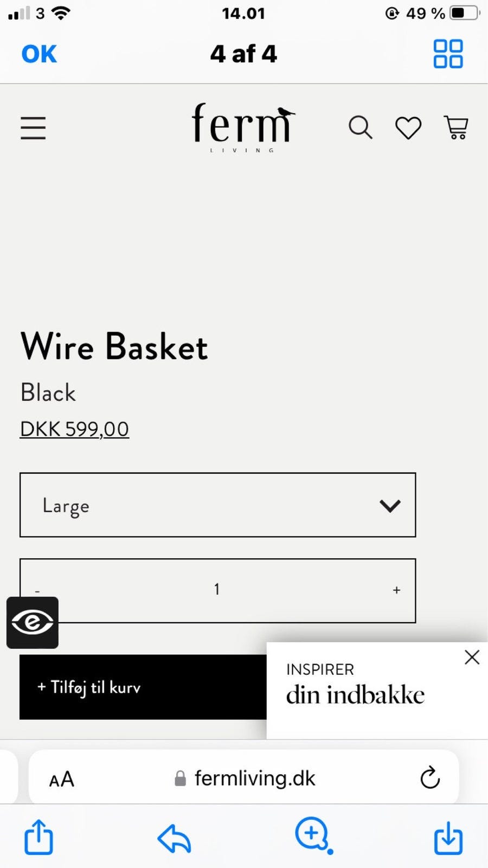Increase quantity with the plus button

[396, 590]
